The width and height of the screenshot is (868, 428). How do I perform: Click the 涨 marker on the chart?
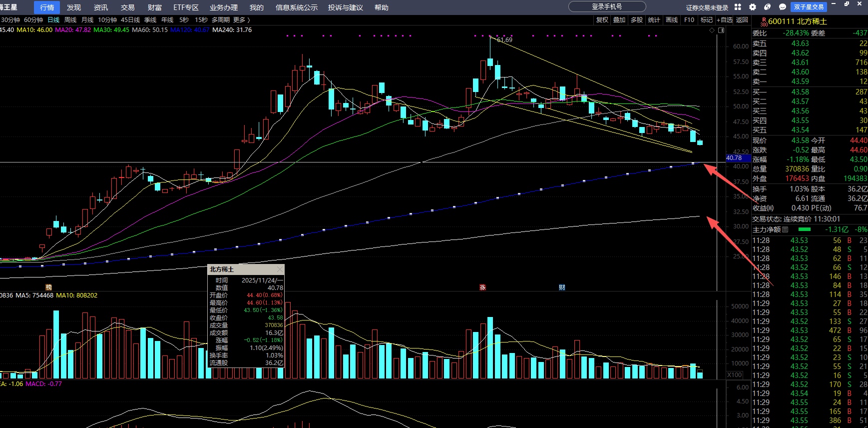482,287
